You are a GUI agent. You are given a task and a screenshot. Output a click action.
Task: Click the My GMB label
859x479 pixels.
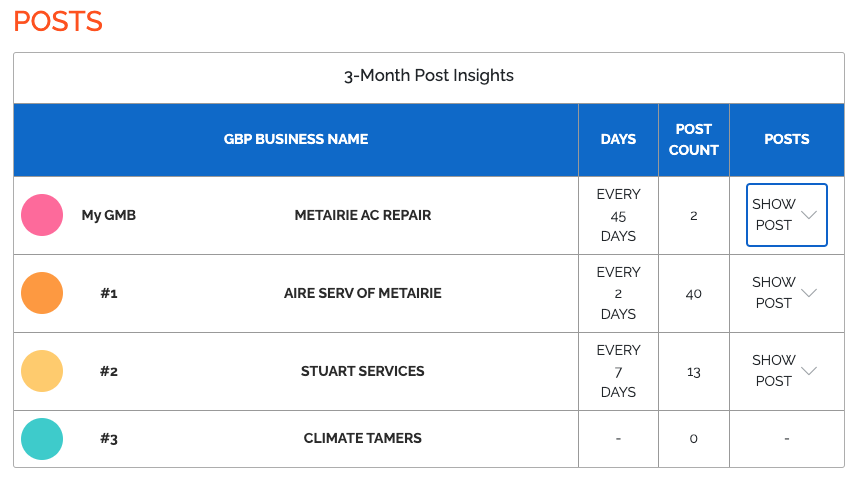click(x=108, y=215)
